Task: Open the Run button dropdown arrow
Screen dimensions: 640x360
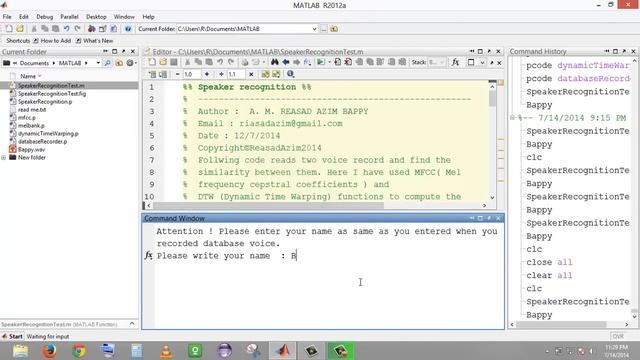Action: tap(329, 62)
